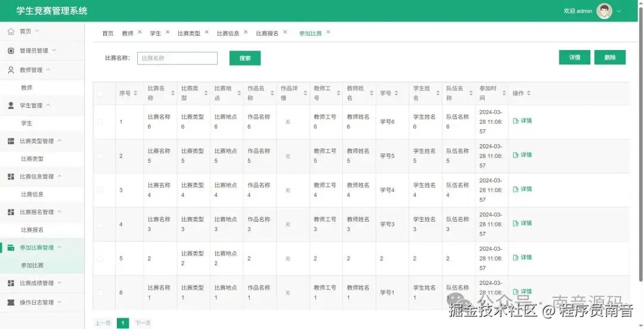Click the top 详情 button

[575, 57]
